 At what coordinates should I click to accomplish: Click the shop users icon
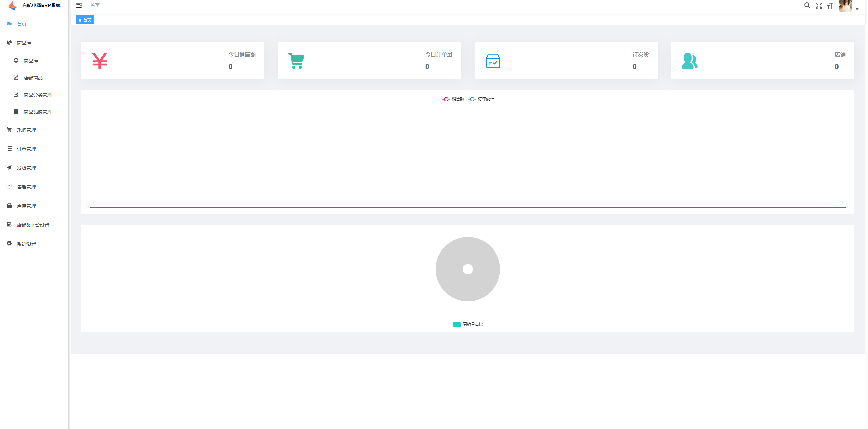coord(689,61)
